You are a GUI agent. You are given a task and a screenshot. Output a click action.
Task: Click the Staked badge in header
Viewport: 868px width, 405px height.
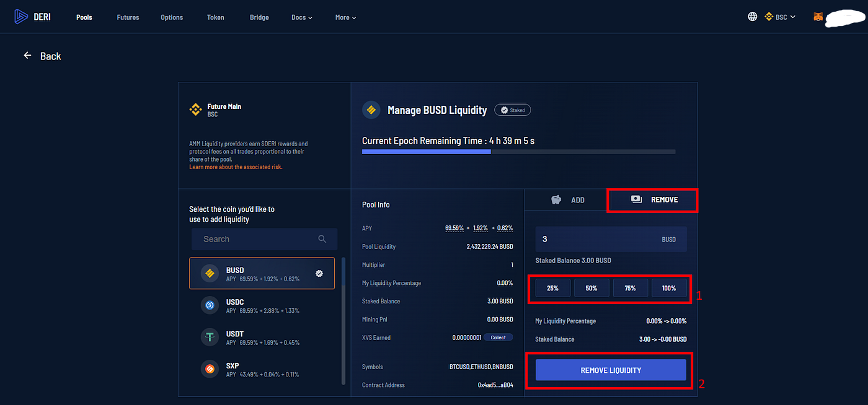click(x=512, y=110)
